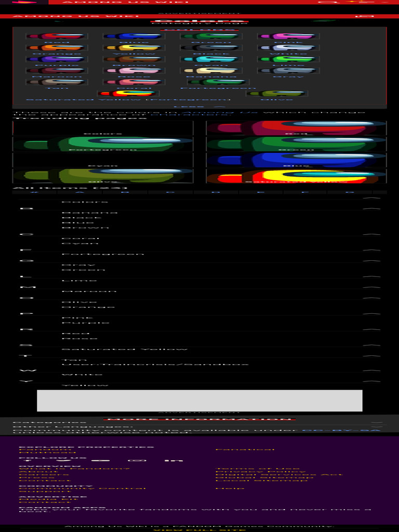Open the What is Fandom? footer link
Image resolution: width=399 pixels, height=532 pixels.
click(74, 469)
